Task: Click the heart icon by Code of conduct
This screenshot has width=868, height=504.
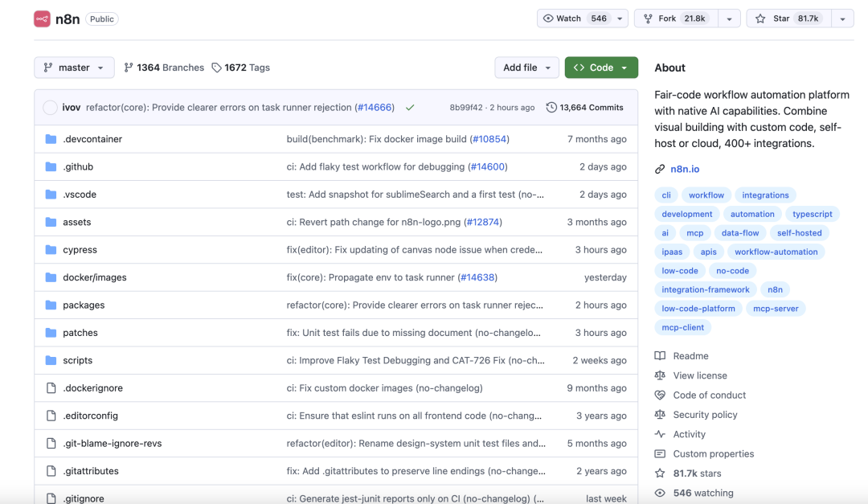Action: click(660, 395)
